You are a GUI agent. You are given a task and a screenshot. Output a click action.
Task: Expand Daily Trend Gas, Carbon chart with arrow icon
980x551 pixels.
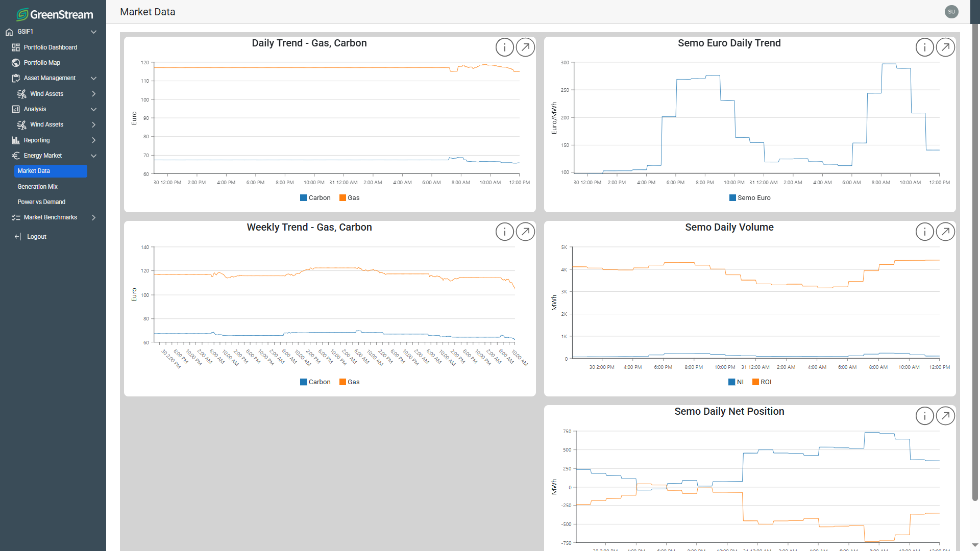[525, 47]
